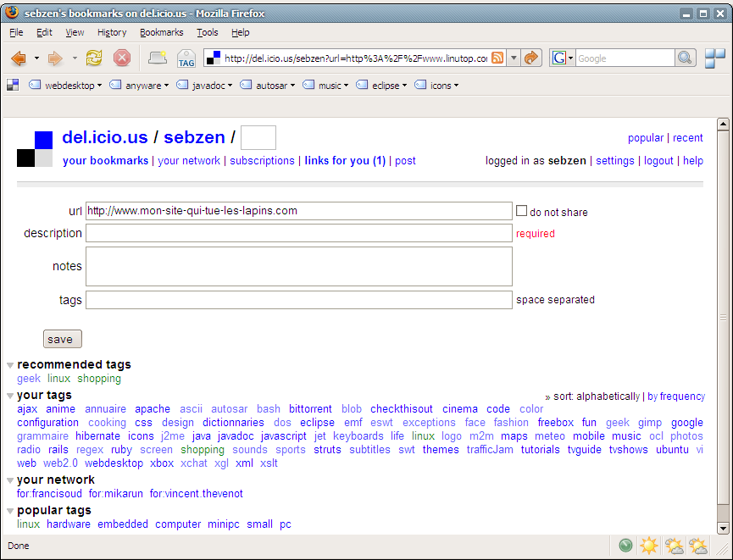Open the Back history dropdown arrow
The image size is (733, 560).
[x=36, y=58]
